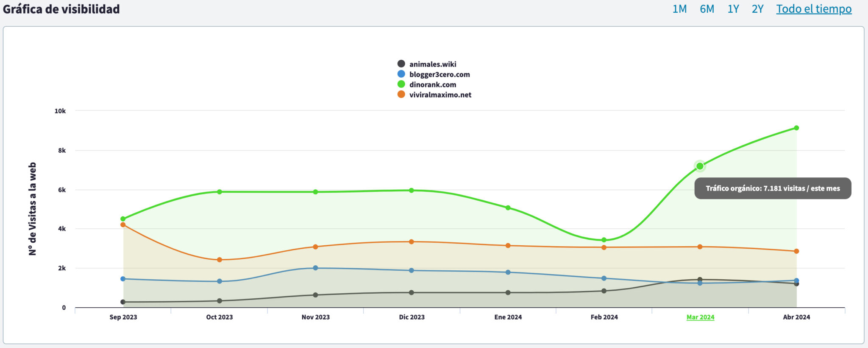Click the dark gray Dic 2023 data point
The width and height of the screenshot is (868, 348).
(412, 292)
